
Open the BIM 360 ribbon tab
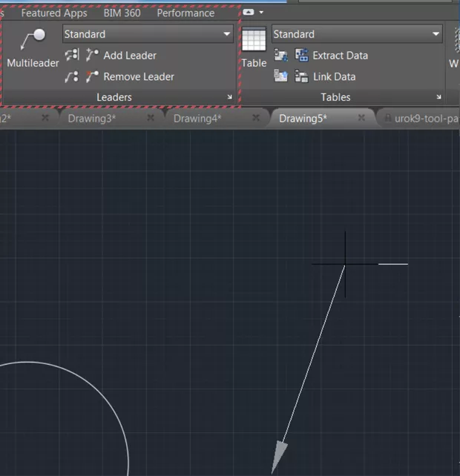[122, 13]
